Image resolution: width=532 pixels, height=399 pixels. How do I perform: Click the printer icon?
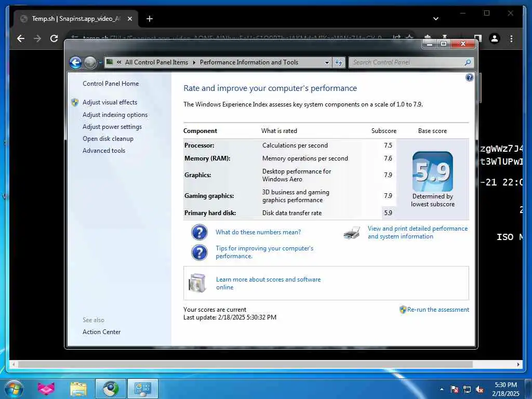coord(352,233)
